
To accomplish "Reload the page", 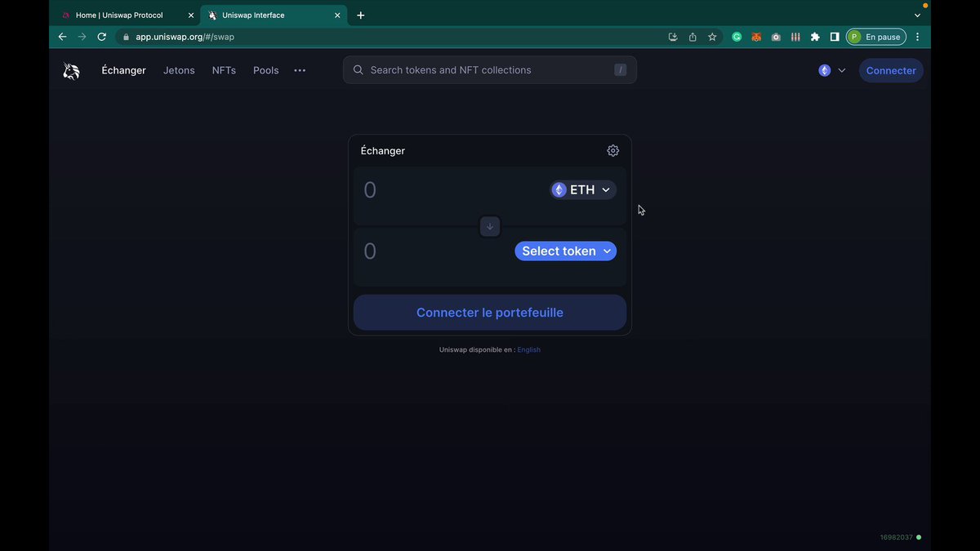I will (x=101, y=37).
